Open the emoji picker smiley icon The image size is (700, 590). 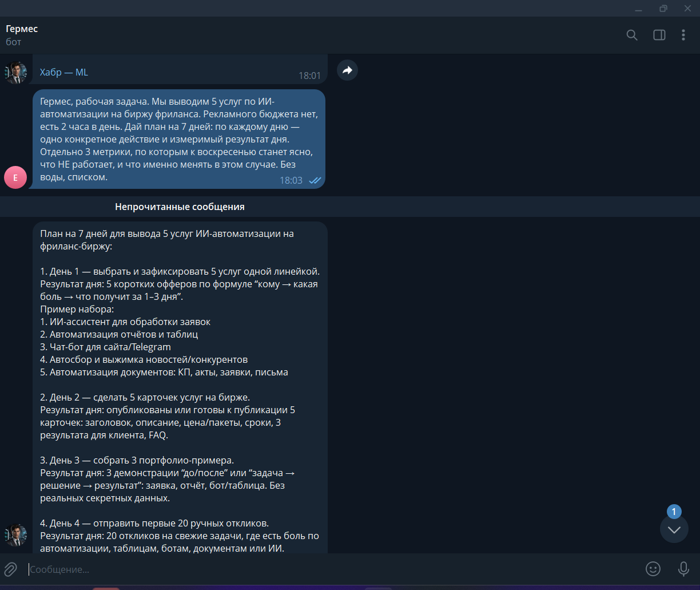tap(653, 569)
